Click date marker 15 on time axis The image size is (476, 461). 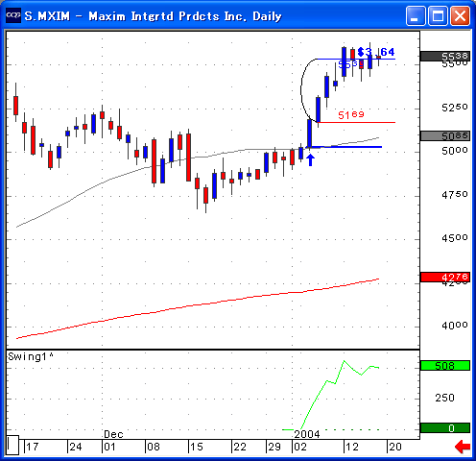(196, 447)
